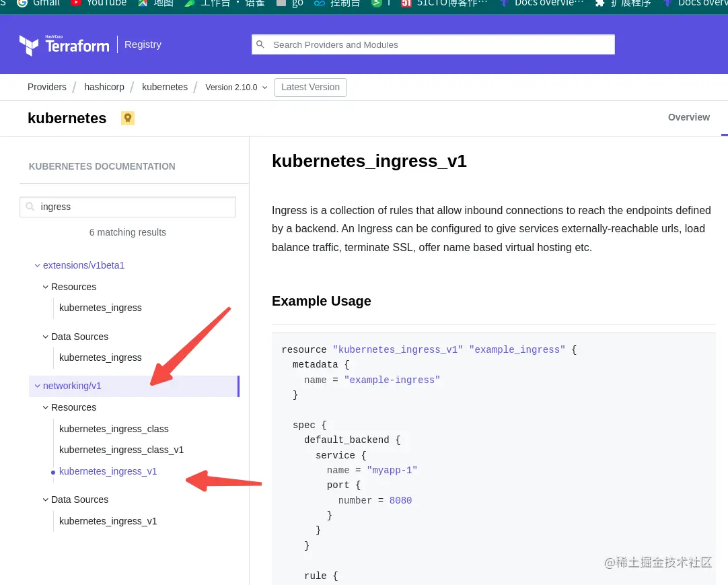The image size is (728, 585).
Task: Collapse the extensions/v1beta1 chevron
Action: (37, 265)
